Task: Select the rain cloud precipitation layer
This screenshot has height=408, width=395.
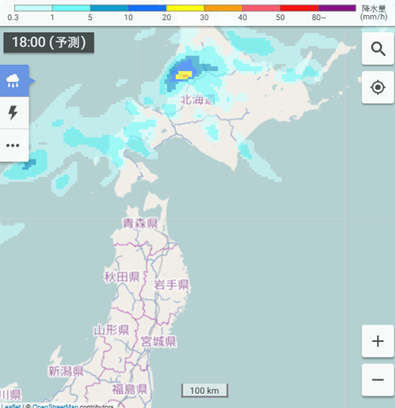Action: pos(13,81)
